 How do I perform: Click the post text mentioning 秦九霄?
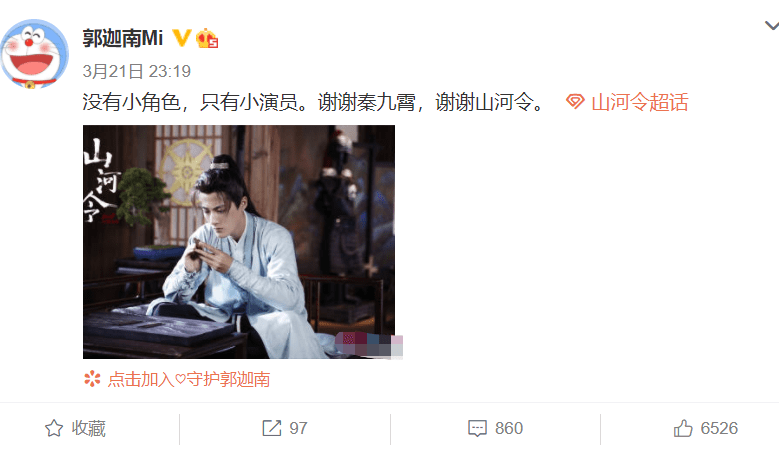315,102
